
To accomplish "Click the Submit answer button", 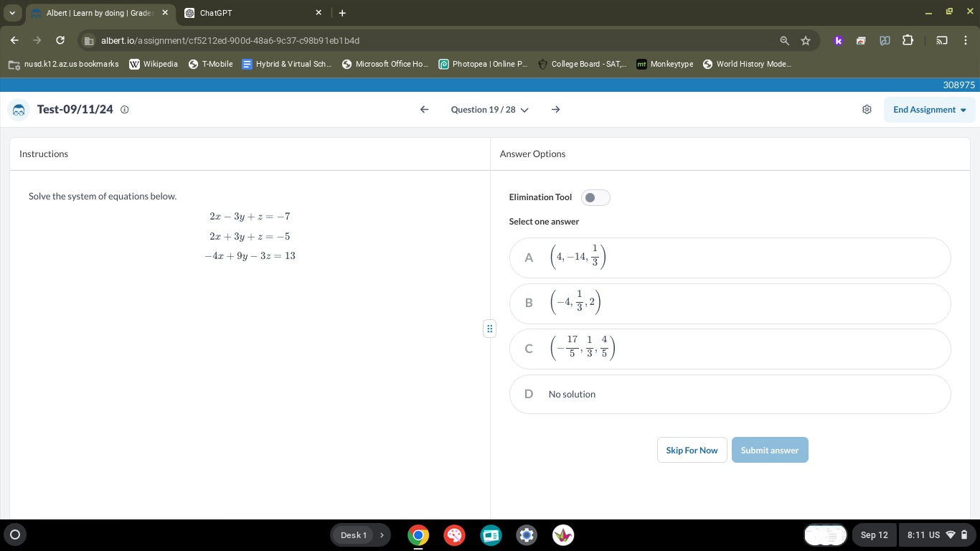I will click(x=770, y=451).
